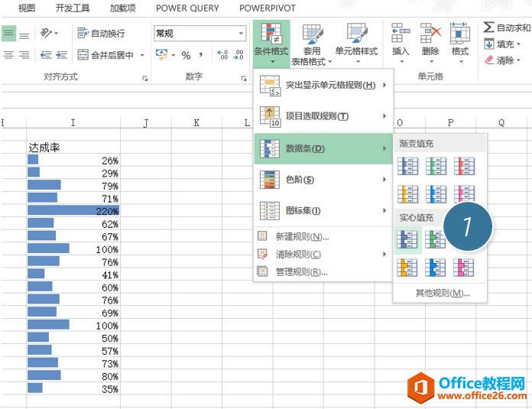Expand merge and center dropdown arrow
The image size is (532, 409).
pyautogui.click(x=142, y=55)
